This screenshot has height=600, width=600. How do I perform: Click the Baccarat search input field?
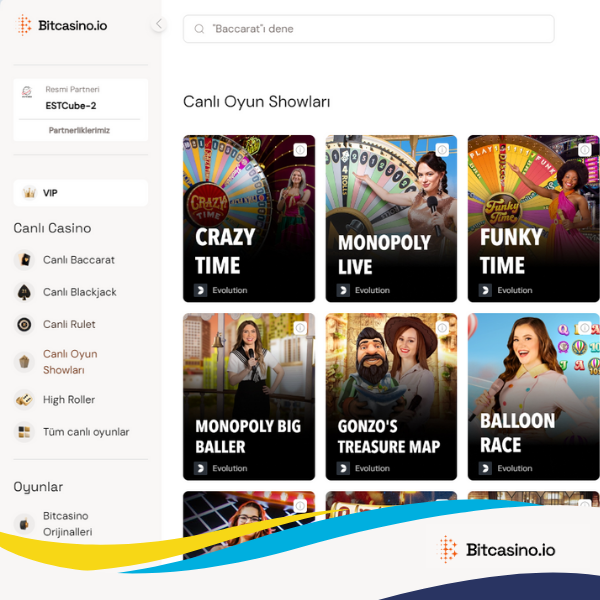click(x=368, y=29)
